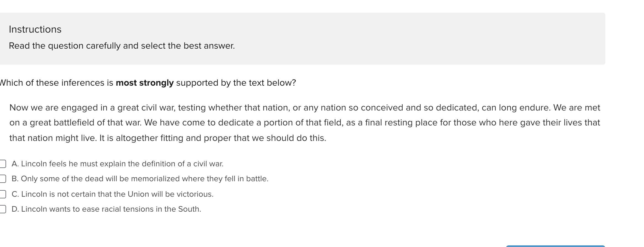
Task: Click 'Read the question carefully' instruction text
Action: [x=122, y=46]
